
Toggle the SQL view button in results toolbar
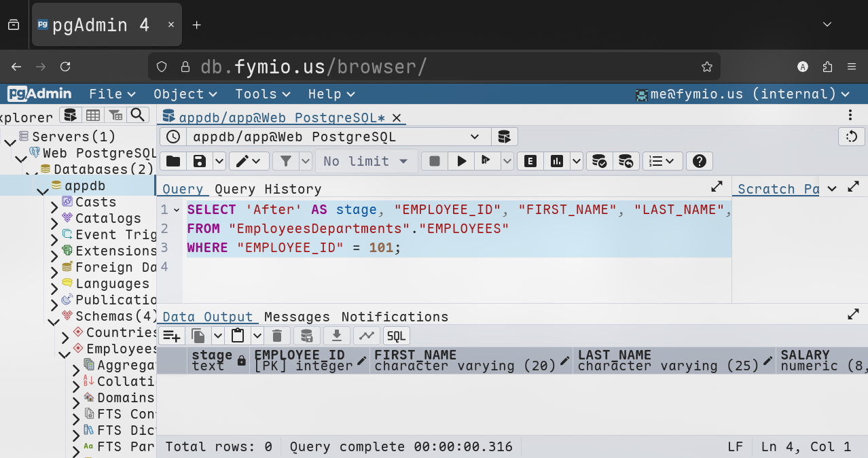tap(396, 336)
